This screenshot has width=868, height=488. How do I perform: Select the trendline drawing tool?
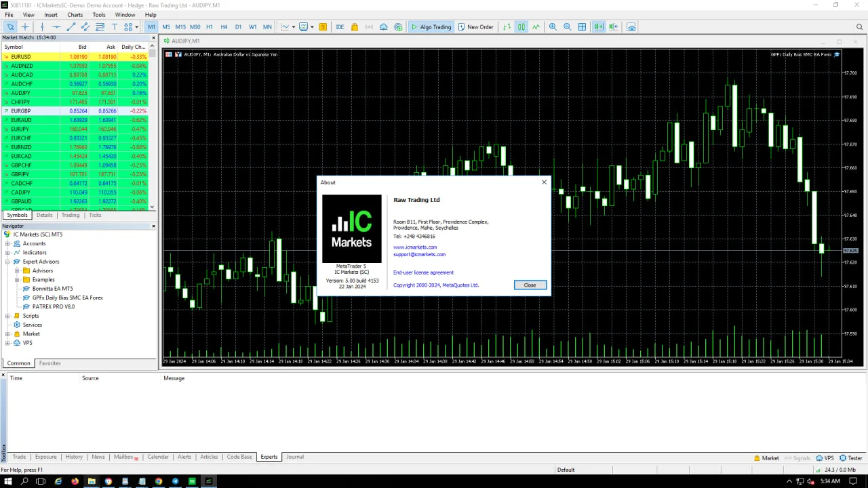(x=71, y=27)
